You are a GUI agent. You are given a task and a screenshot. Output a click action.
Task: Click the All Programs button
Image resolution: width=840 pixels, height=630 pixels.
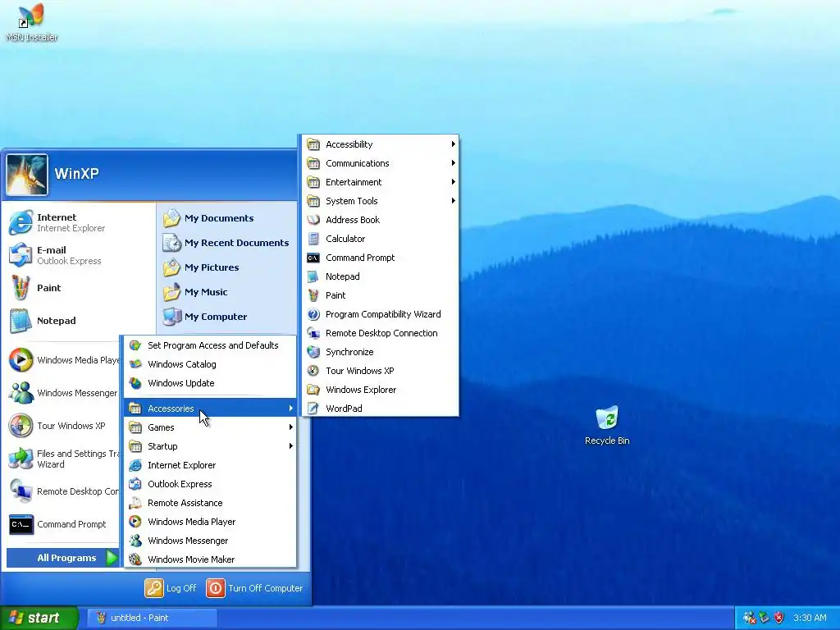point(63,558)
